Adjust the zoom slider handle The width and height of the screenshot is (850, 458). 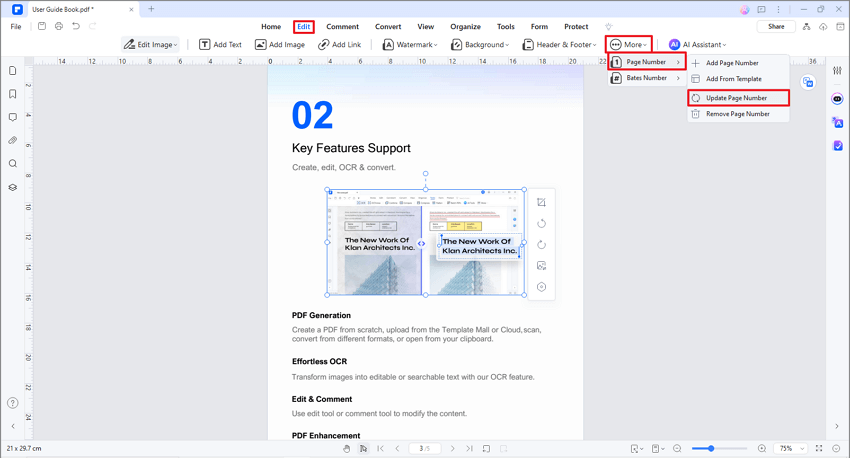click(x=711, y=448)
